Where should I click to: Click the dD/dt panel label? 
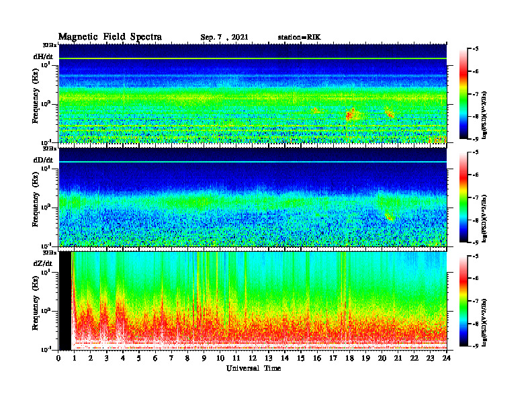pyautogui.click(x=43, y=160)
